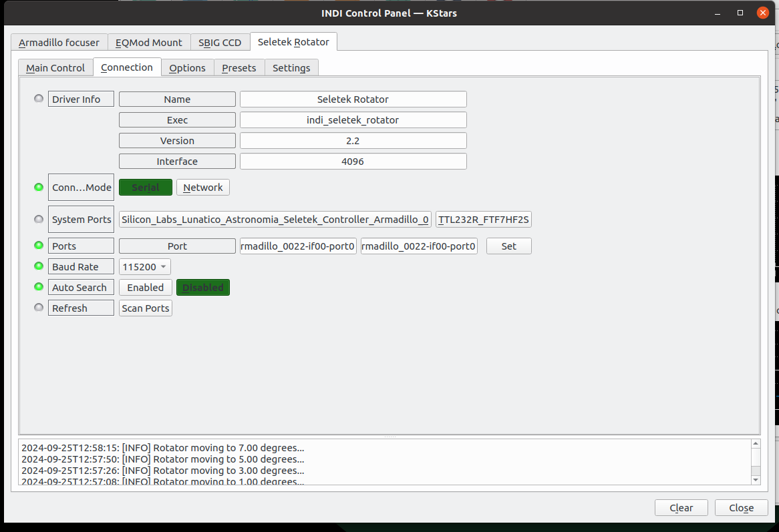The width and height of the screenshot is (779, 532).
Task: Click the Baud Rate green status light
Action: (x=39, y=266)
